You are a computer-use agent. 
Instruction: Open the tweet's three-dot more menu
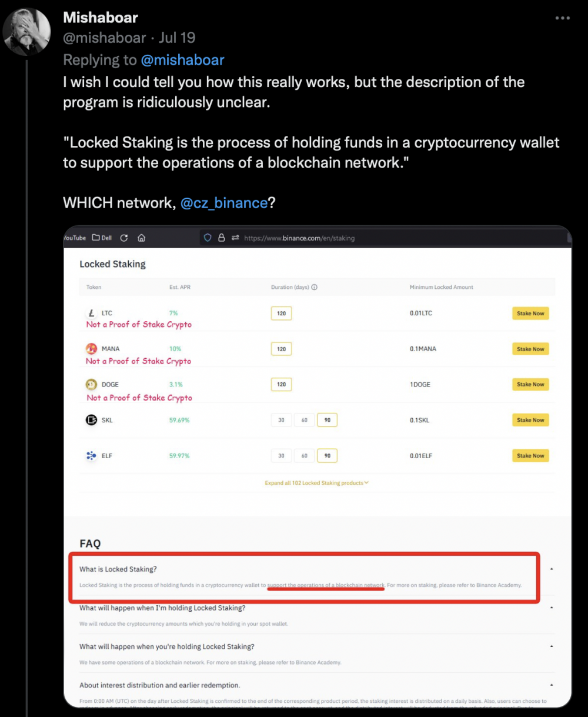[x=562, y=18]
